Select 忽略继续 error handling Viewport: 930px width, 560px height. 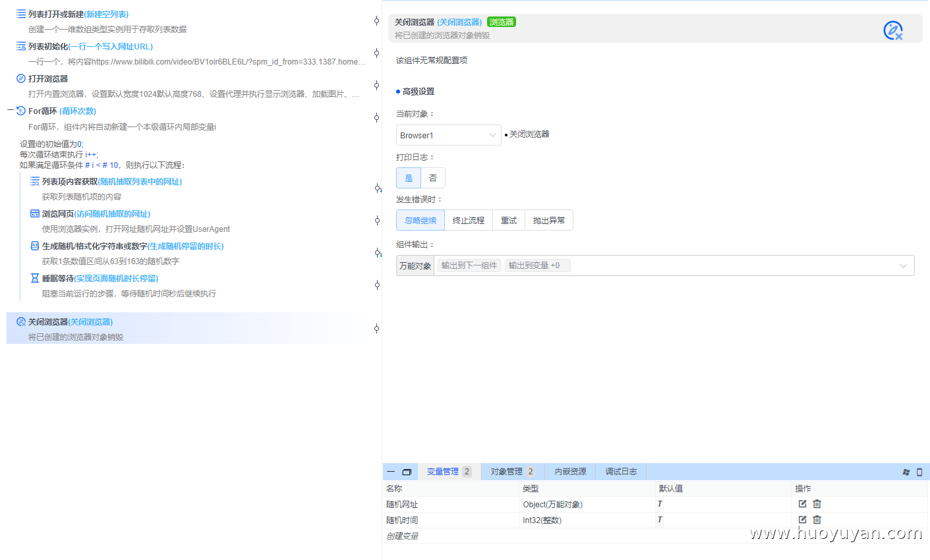point(421,220)
